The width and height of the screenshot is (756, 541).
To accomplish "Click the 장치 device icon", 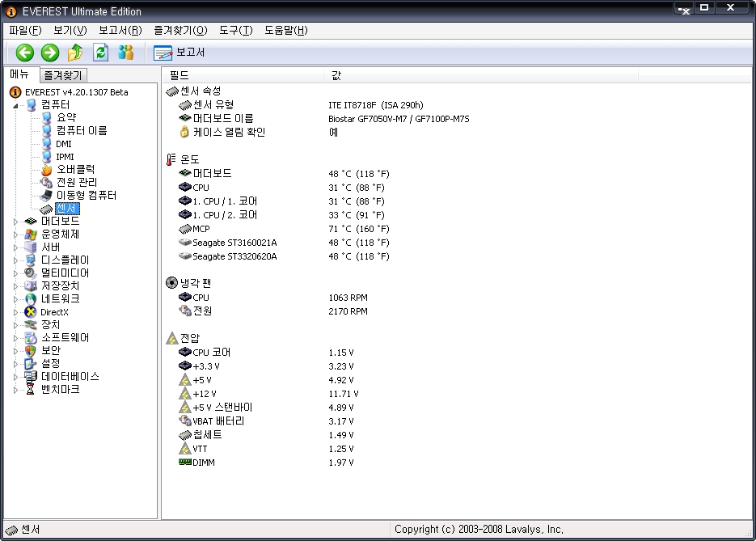I will click(31, 325).
